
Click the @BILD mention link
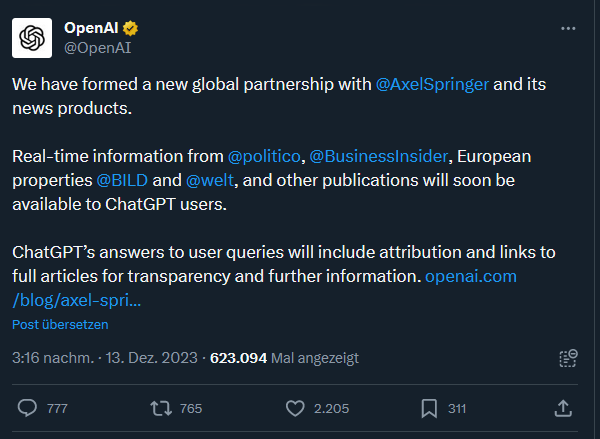pos(123,181)
